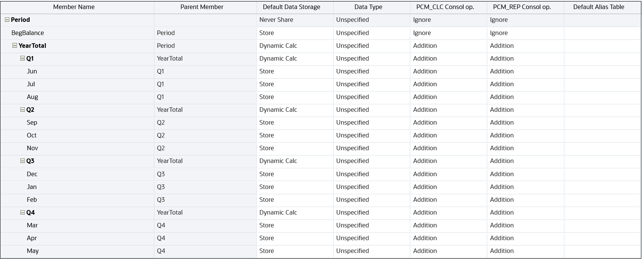
Task: Select the Default Alias Table column header
Action: [599, 7]
